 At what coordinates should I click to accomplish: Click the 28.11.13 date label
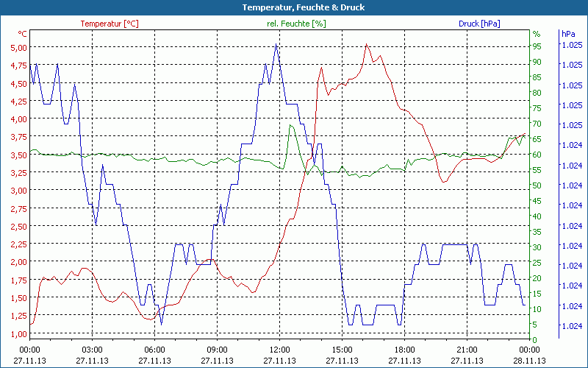(529, 361)
